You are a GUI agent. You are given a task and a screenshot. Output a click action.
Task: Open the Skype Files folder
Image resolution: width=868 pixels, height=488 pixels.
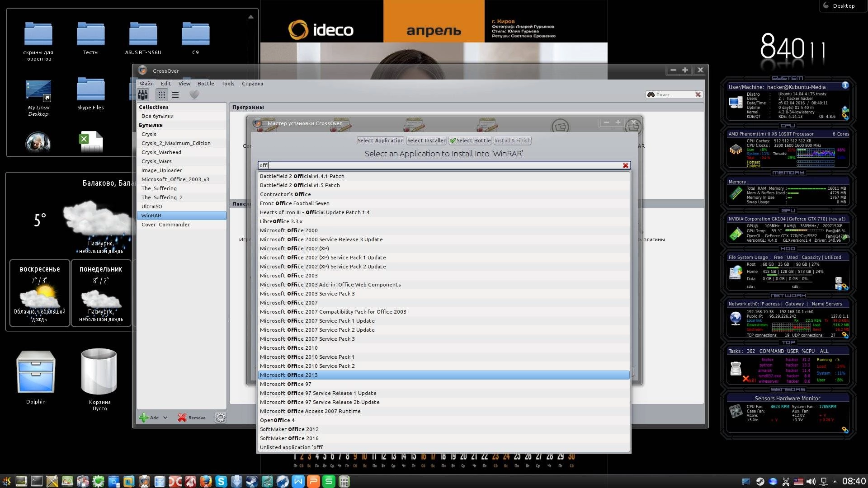click(x=90, y=94)
